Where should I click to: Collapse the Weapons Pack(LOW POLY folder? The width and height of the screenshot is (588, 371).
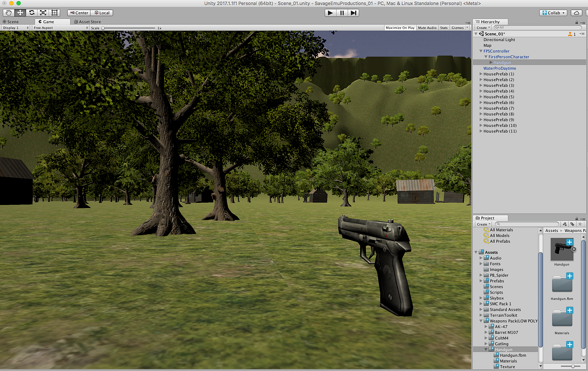click(x=481, y=320)
